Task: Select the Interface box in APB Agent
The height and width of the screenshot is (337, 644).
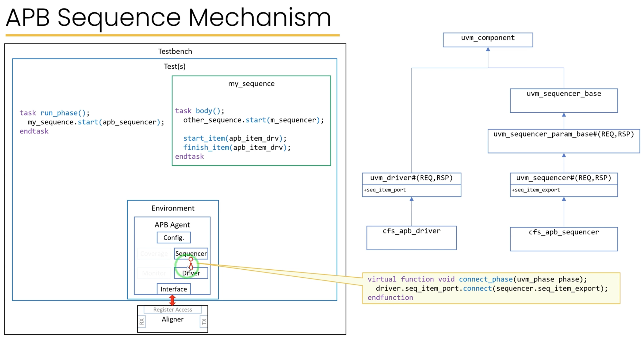Action: point(173,289)
